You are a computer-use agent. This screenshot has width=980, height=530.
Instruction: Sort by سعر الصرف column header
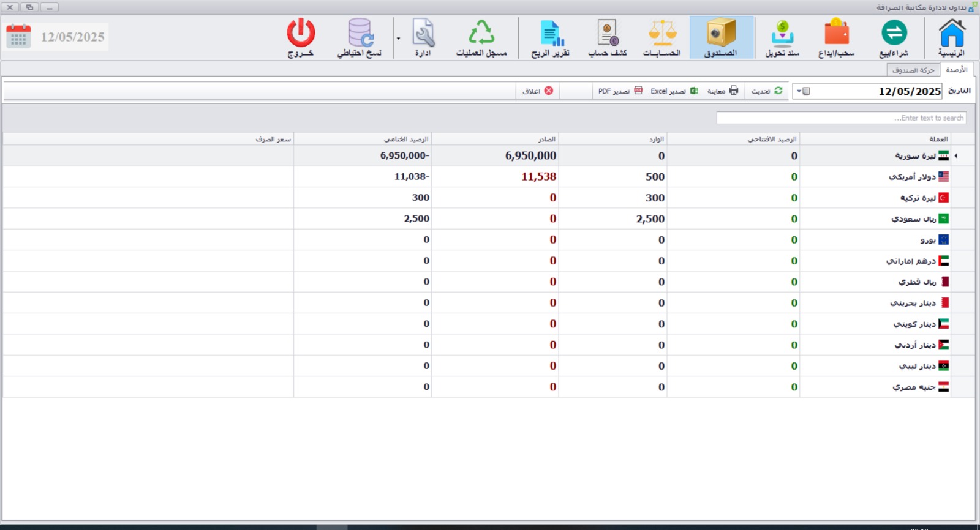[148, 139]
